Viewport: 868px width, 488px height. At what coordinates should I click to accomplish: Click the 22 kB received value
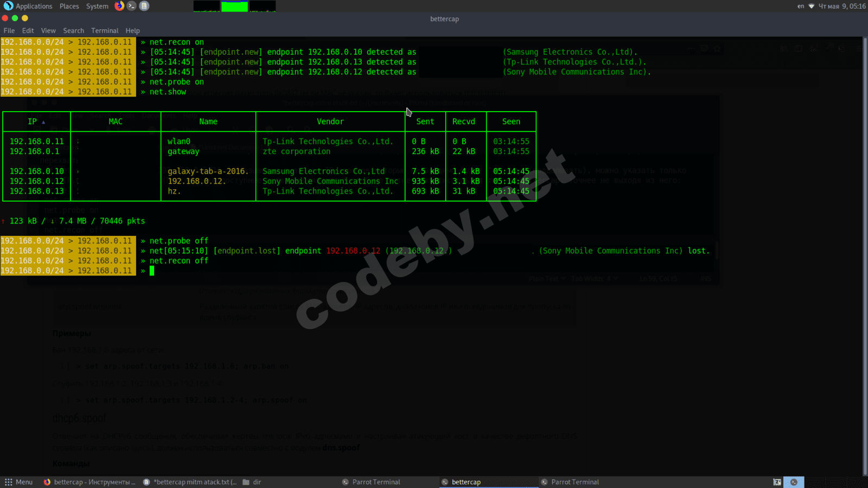(464, 152)
